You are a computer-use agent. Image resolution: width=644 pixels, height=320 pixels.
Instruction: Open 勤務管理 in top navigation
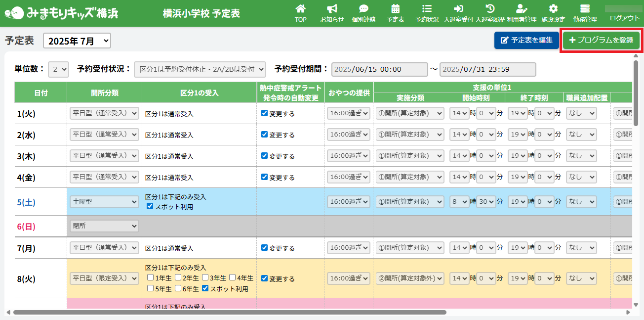585,13
